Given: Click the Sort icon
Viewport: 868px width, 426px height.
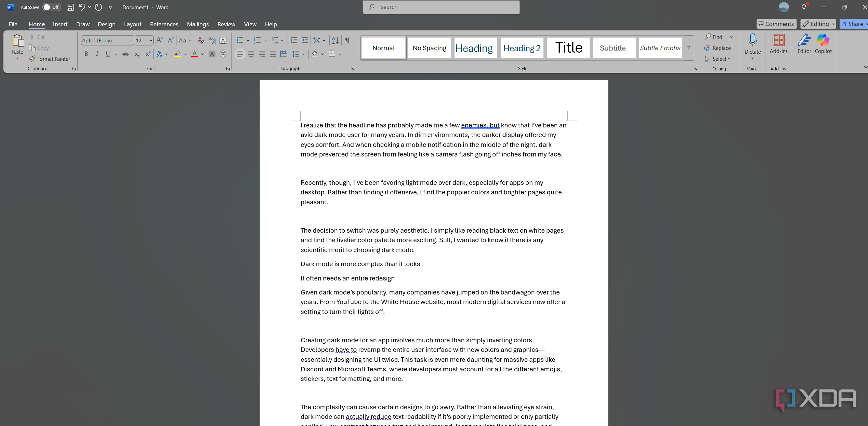Looking at the screenshot, I should 335,40.
